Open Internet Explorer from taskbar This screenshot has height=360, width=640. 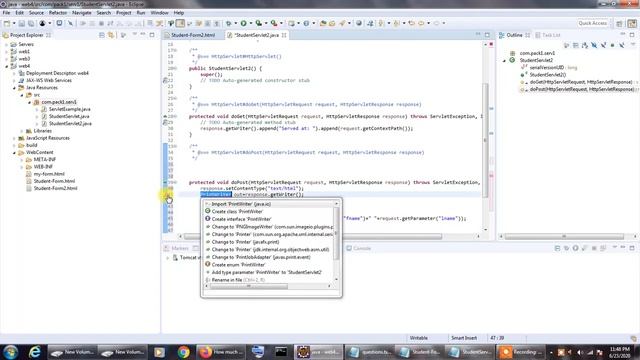(35, 352)
